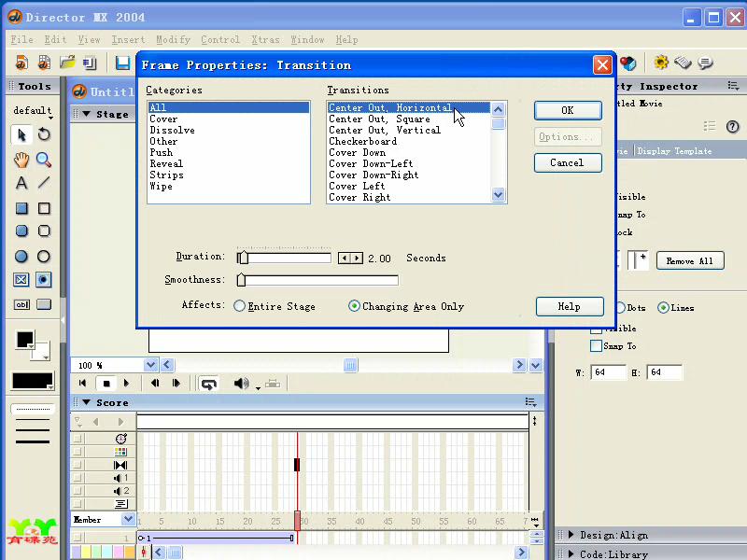Select the Hand tool
This screenshot has height=560, width=747.
(x=21, y=160)
